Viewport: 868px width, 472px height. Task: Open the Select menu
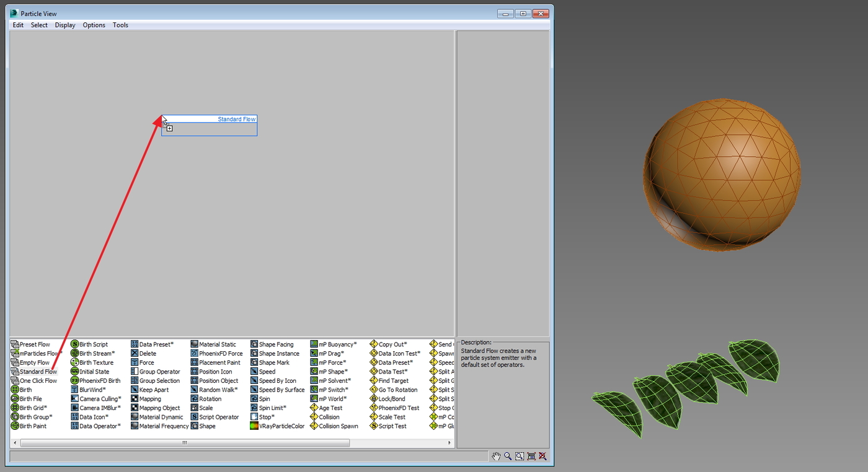[39, 25]
